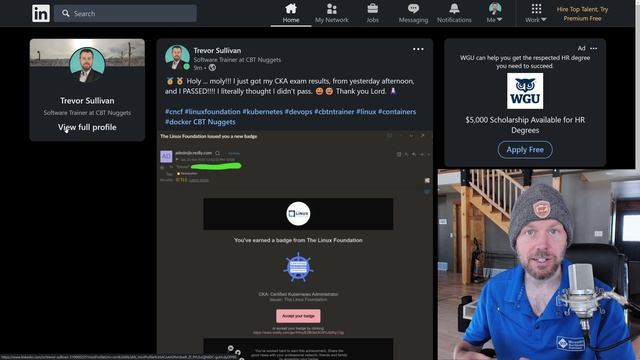Screen dimensions: 640x360
Task: Click Trevor Sullivan name in sidebar card
Action: 87,100
